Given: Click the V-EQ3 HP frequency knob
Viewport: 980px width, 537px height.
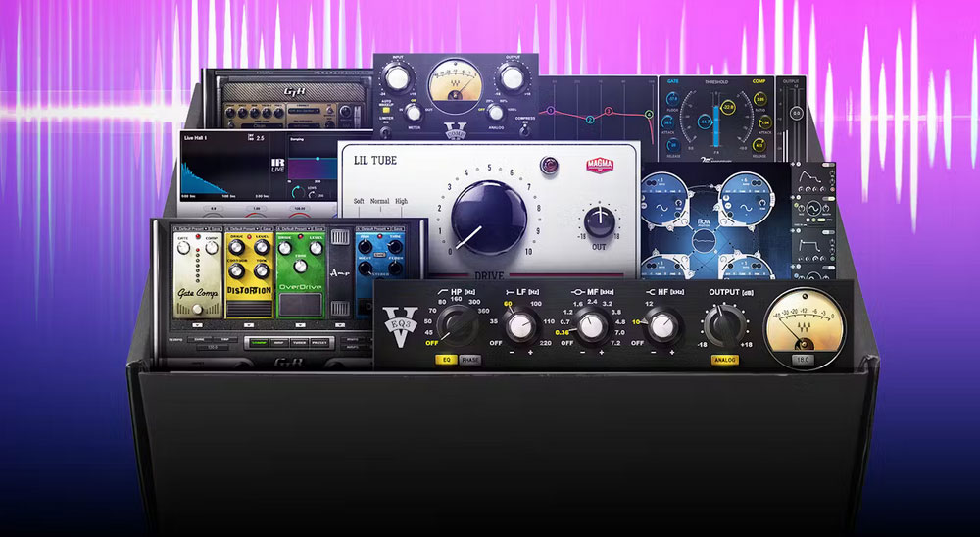Looking at the screenshot, I should click(458, 325).
